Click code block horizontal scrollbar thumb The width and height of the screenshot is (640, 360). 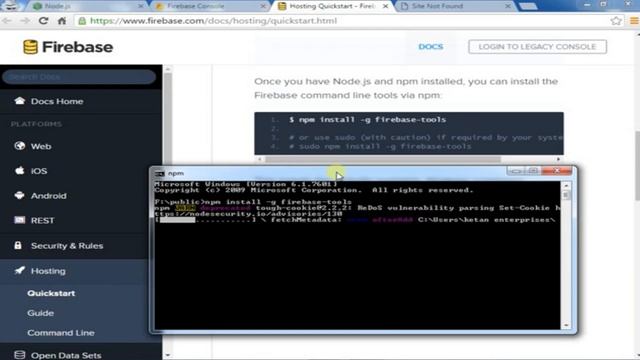(x=382, y=159)
